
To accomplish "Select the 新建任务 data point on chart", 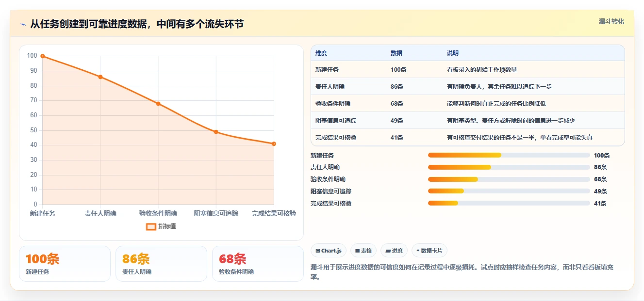I will click(43, 56).
